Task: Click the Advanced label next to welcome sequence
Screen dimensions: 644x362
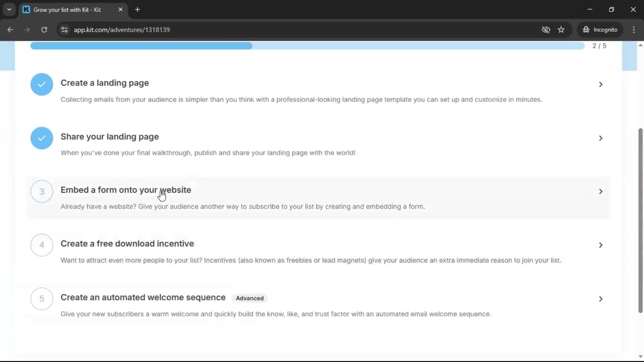Action: (x=249, y=298)
